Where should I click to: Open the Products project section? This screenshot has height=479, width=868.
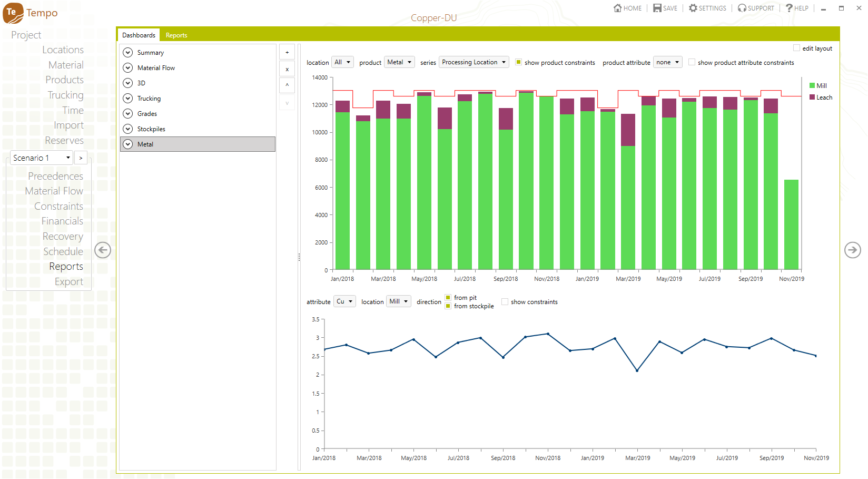click(64, 80)
